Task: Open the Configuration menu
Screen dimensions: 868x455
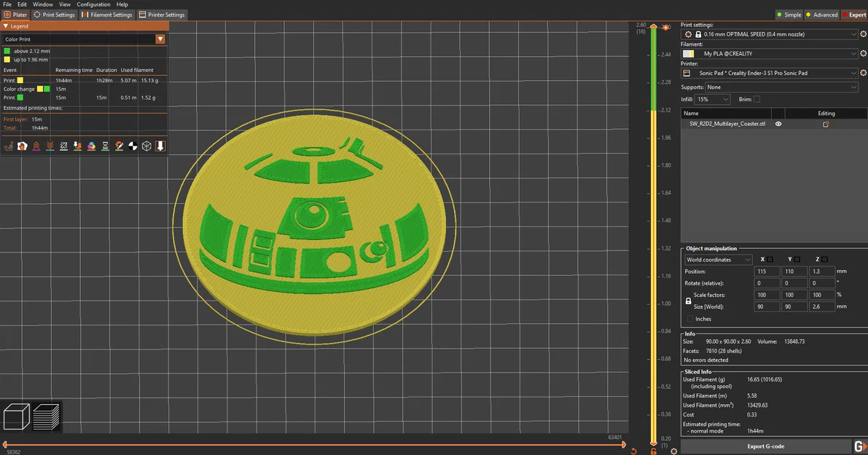Action: pyautogui.click(x=93, y=4)
